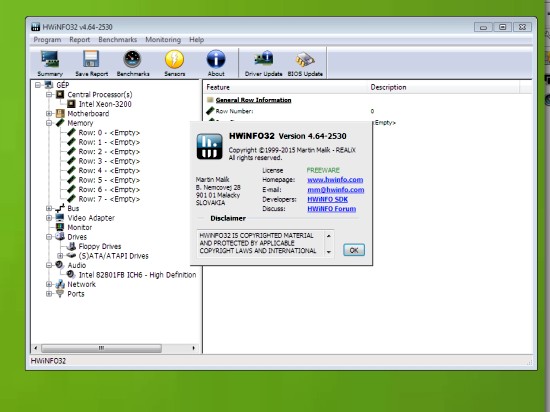Screen dimensions: 550x412
Task: Select Row: 0 - <Empty> memory entry
Action: click(x=109, y=133)
